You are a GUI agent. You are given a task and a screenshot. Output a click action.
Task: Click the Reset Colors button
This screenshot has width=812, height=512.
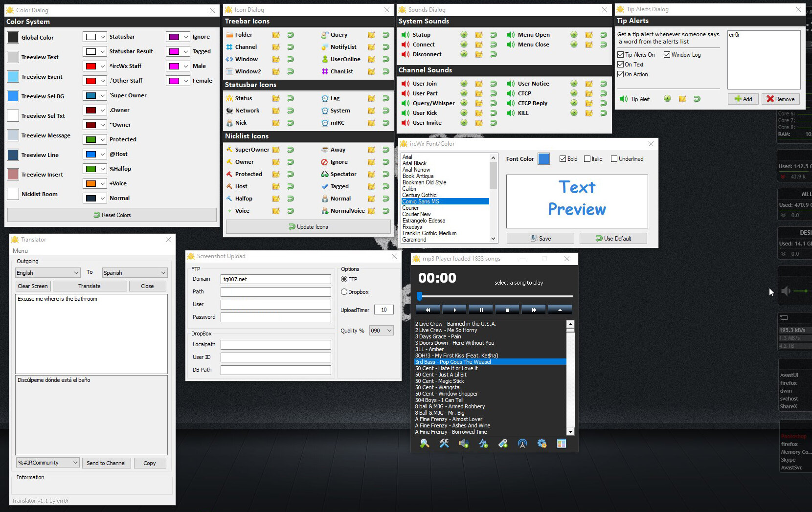coord(112,215)
